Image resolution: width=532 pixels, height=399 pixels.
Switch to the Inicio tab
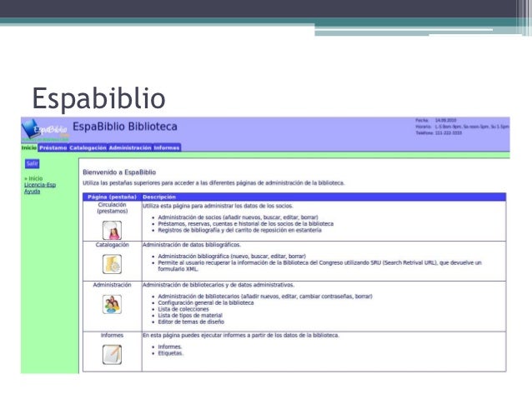[29, 147]
